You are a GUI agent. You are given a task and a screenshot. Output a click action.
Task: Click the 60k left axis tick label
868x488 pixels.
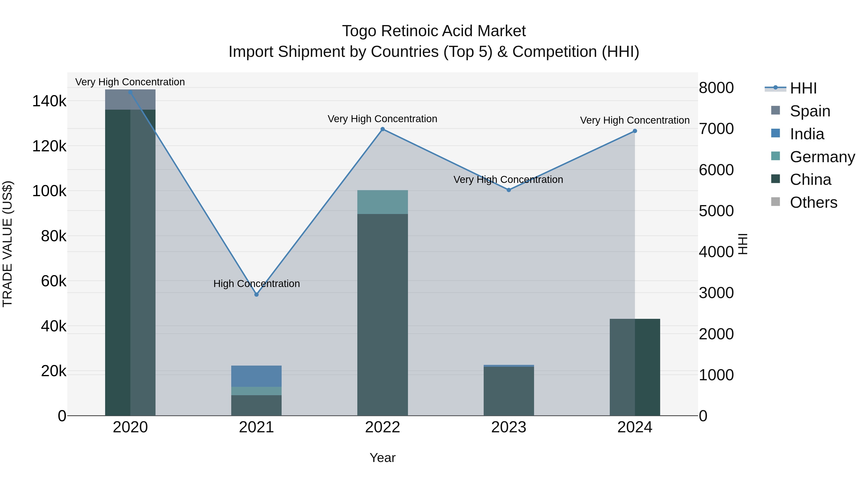click(x=54, y=281)
